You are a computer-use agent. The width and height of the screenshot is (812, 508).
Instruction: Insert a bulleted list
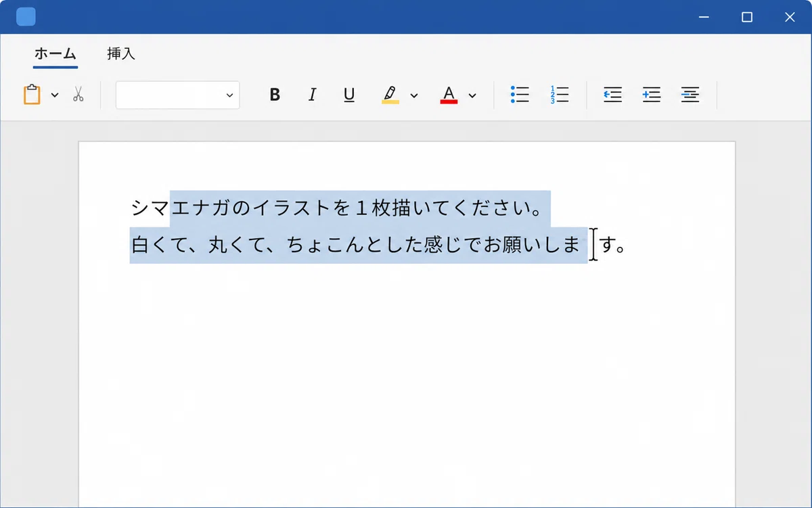coord(520,95)
